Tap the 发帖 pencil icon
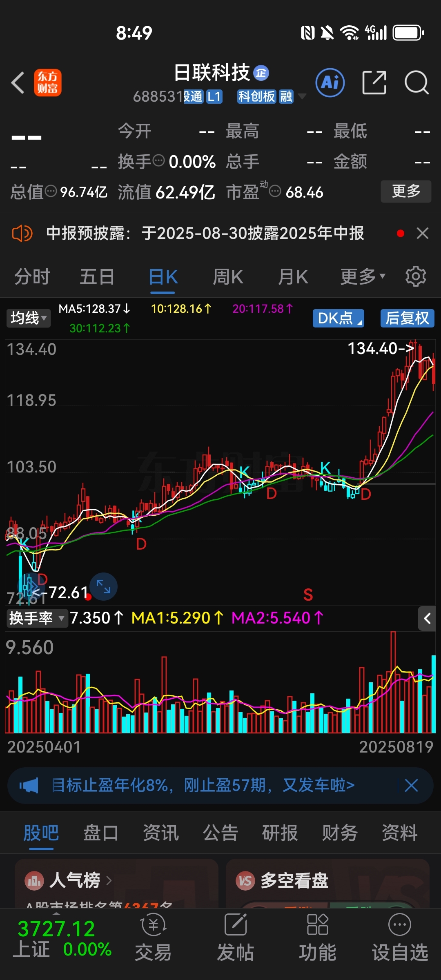The image size is (441, 980). 236,924
